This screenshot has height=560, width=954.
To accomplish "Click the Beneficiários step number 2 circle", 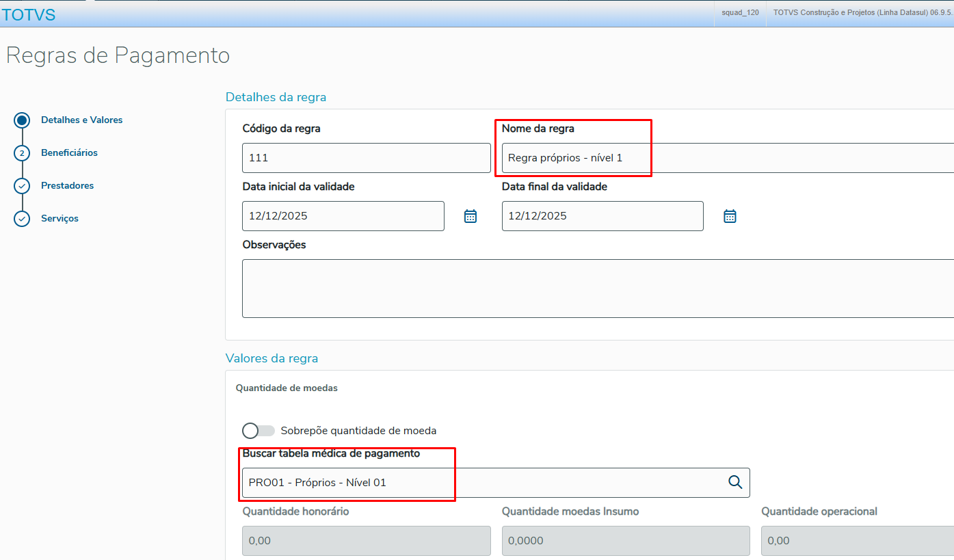I will point(22,153).
